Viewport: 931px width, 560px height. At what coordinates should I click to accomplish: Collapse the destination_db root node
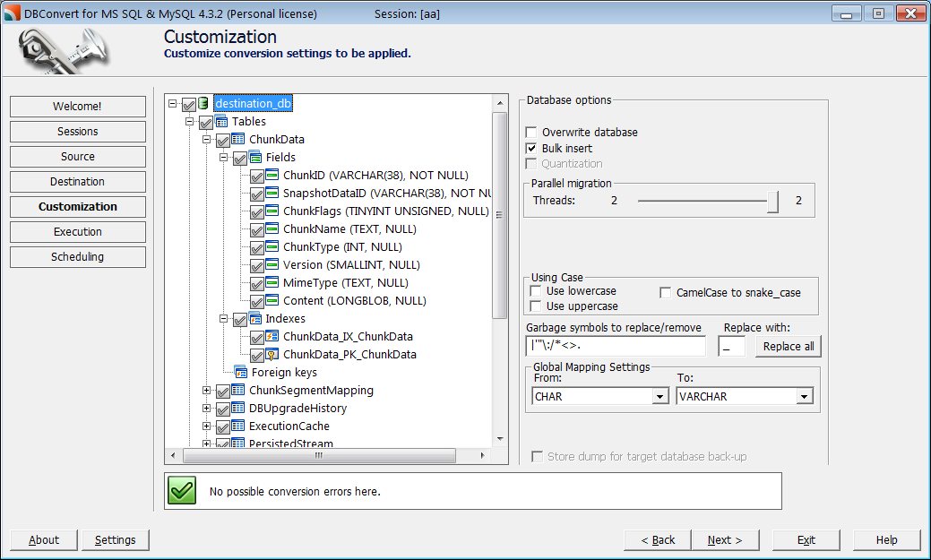tap(172, 103)
